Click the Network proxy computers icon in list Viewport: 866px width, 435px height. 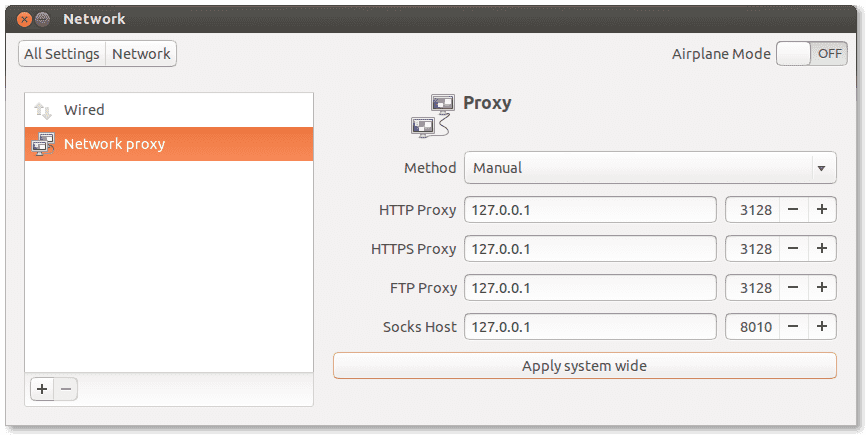(x=44, y=144)
